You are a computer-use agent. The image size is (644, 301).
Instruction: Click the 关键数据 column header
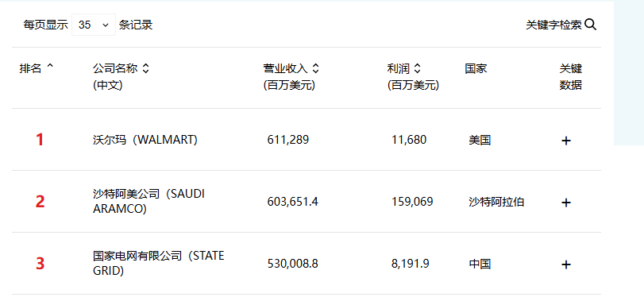[571, 77]
